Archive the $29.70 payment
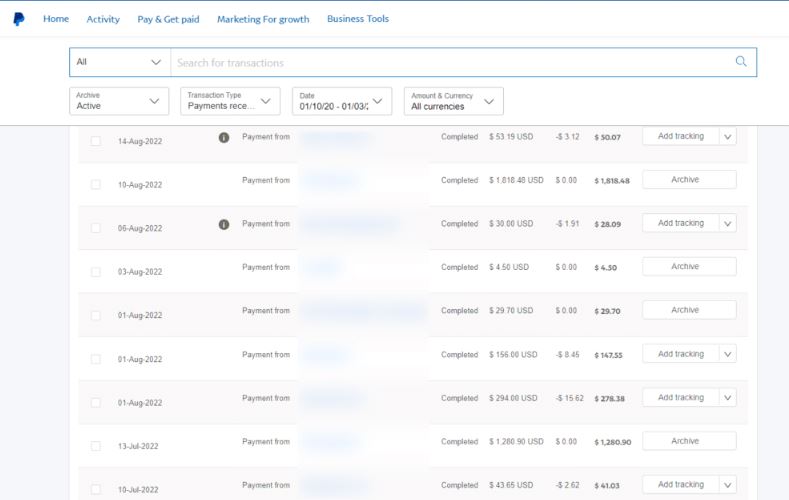 pyautogui.click(x=689, y=310)
